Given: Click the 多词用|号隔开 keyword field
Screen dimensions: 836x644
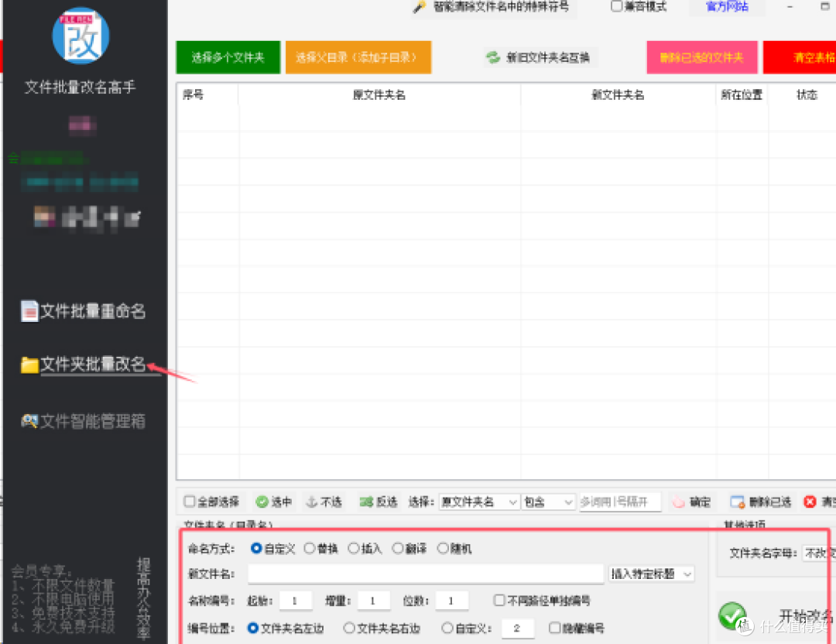Looking at the screenshot, I should tap(620, 502).
